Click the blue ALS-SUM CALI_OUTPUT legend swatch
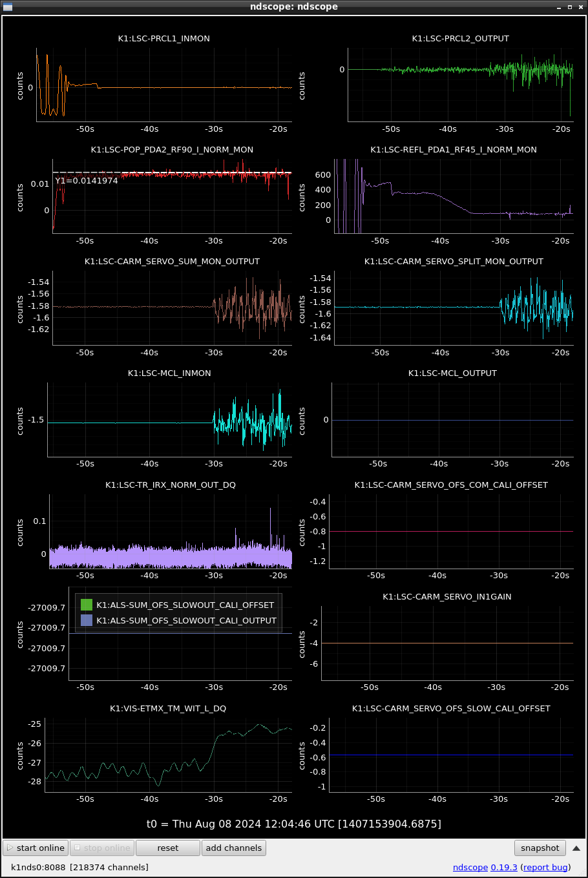Viewport: 588px width, 878px height. [87, 620]
